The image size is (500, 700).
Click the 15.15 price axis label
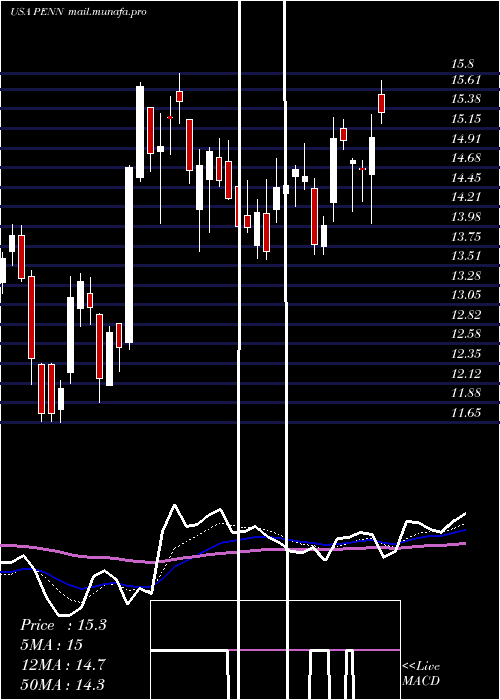pyautogui.click(x=466, y=119)
